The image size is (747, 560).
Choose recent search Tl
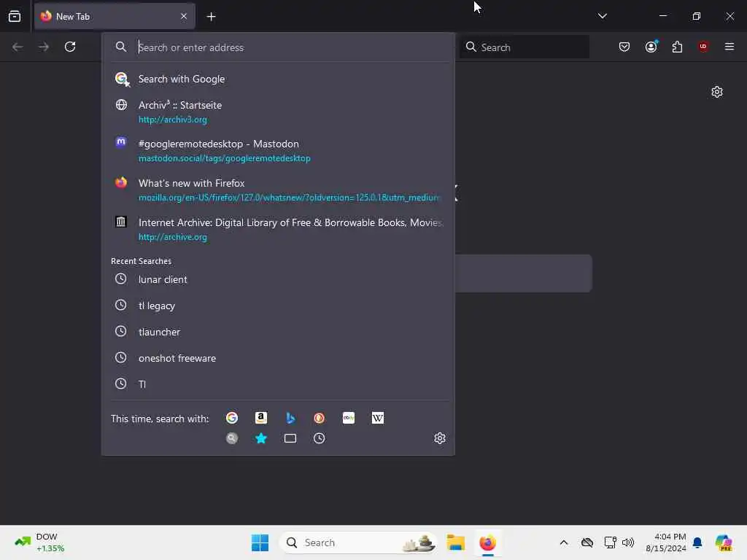point(278,384)
